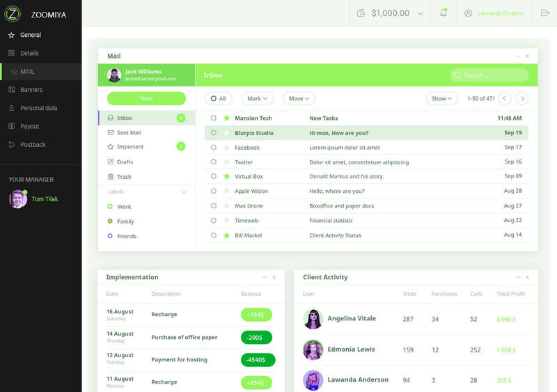Open the Trash folder
This screenshot has width=557, height=392.
124,177
